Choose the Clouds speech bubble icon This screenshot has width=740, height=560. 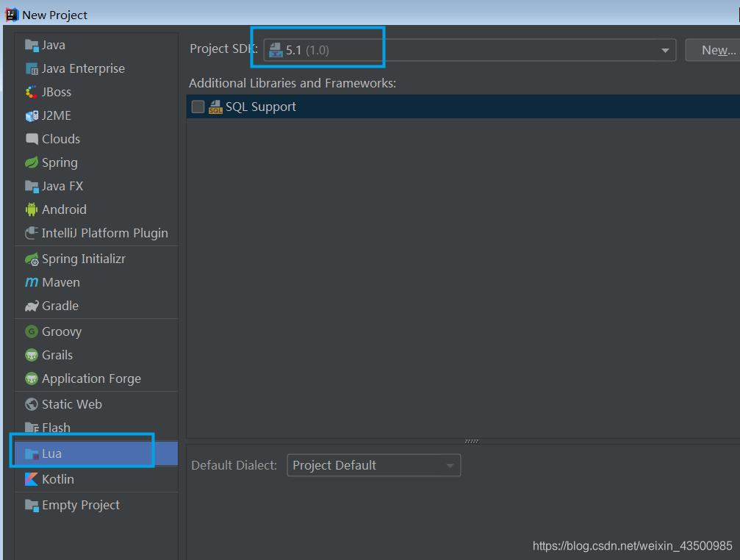[x=32, y=139]
